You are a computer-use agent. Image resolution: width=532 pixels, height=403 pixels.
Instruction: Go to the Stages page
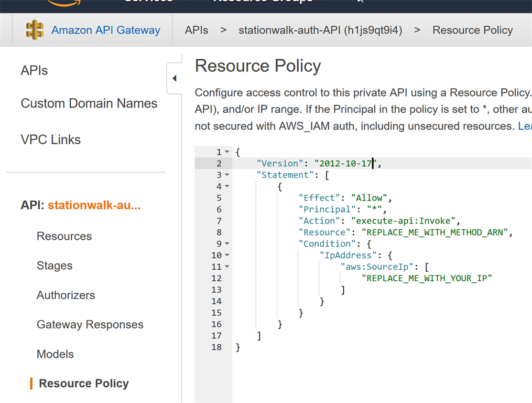tap(55, 266)
